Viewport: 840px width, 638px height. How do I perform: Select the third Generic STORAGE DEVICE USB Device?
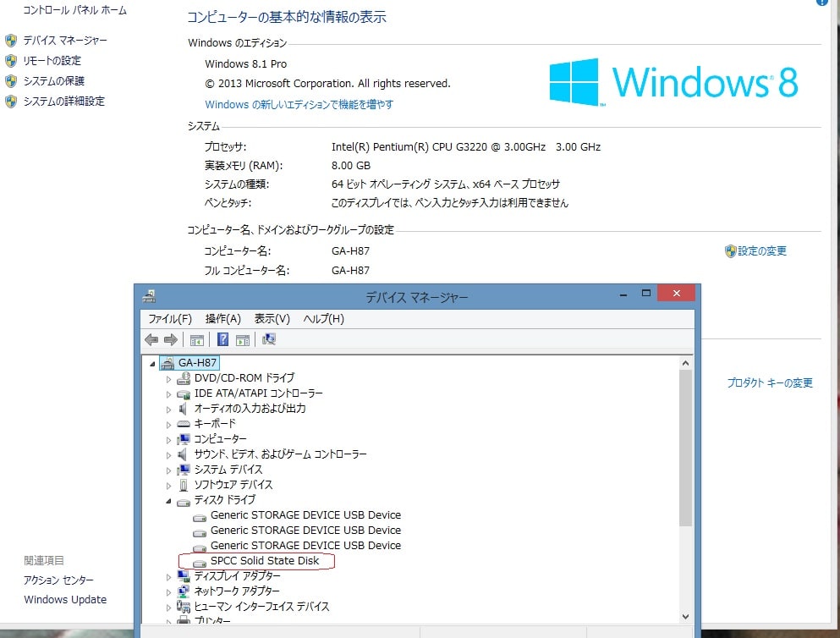pos(305,545)
